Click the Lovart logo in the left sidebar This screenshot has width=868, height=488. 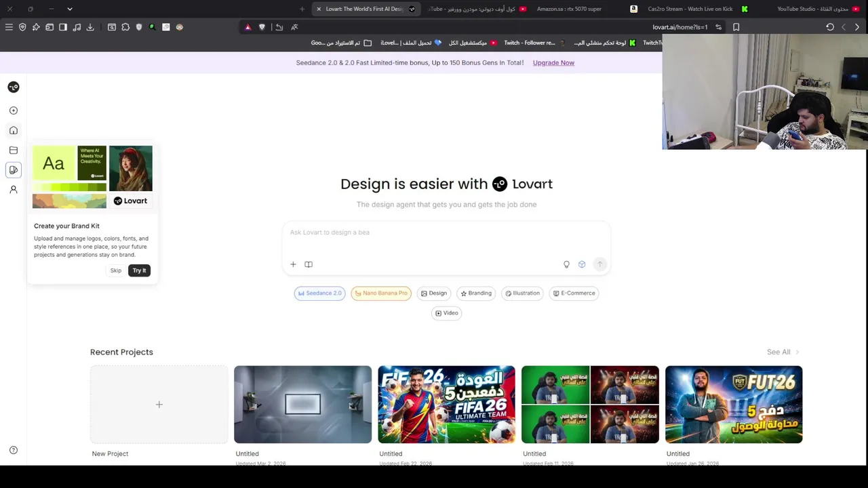(14, 87)
